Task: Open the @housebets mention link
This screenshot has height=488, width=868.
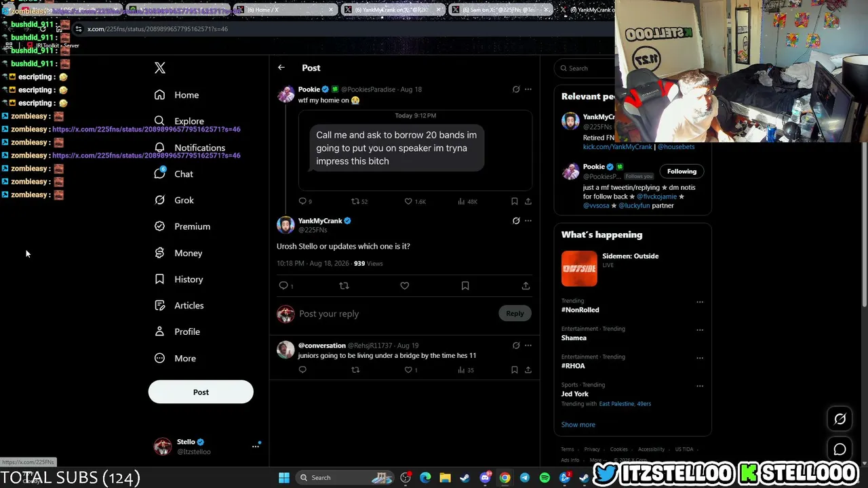Action: click(676, 147)
